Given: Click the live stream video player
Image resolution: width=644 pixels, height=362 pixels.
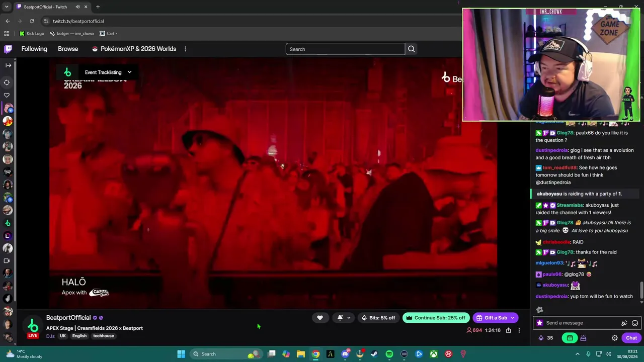Looking at the screenshot, I should pos(273,182).
